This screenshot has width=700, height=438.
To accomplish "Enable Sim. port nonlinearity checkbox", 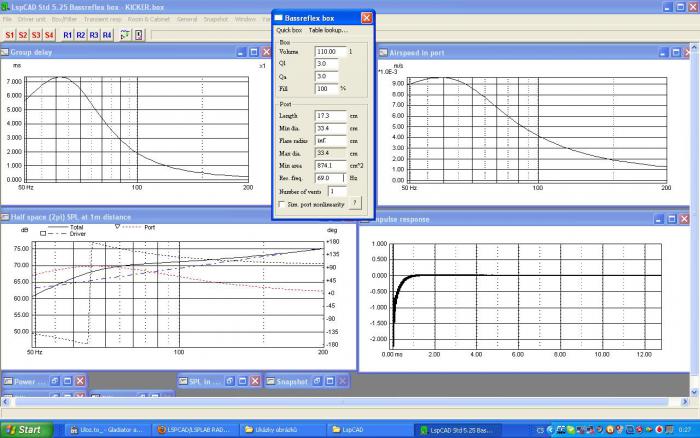I will [x=281, y=204].
